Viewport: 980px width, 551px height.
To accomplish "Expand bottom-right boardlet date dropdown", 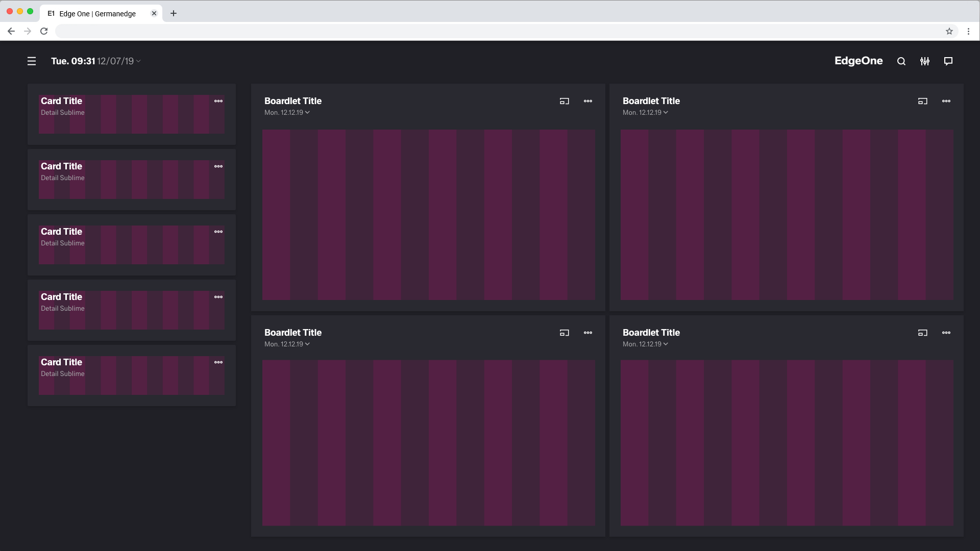I will 666,344.
